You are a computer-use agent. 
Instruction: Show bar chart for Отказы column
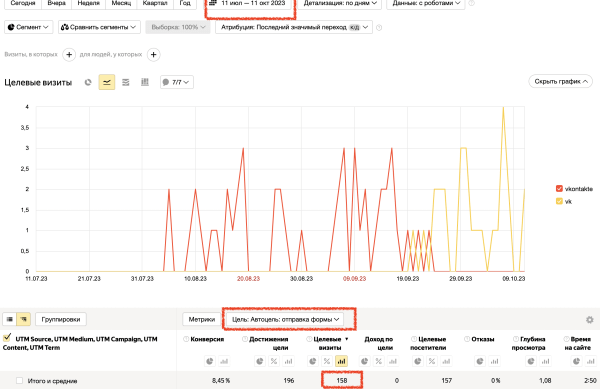coord(494,361)
